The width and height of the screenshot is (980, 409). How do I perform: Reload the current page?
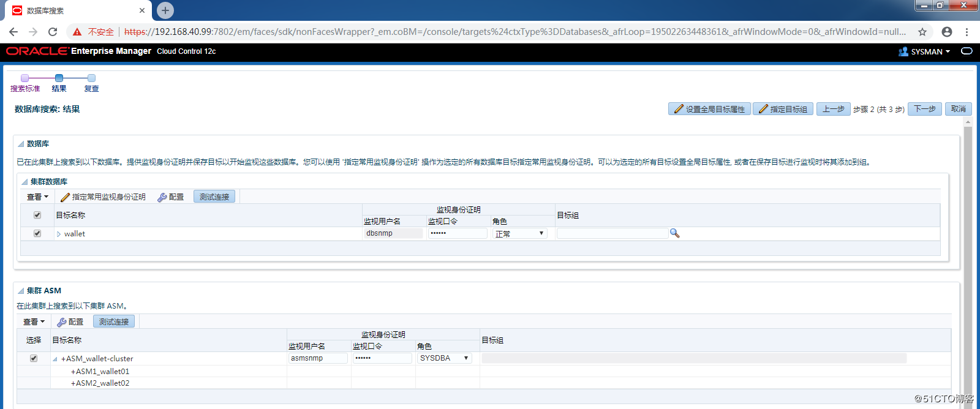(x=53, y=32)
